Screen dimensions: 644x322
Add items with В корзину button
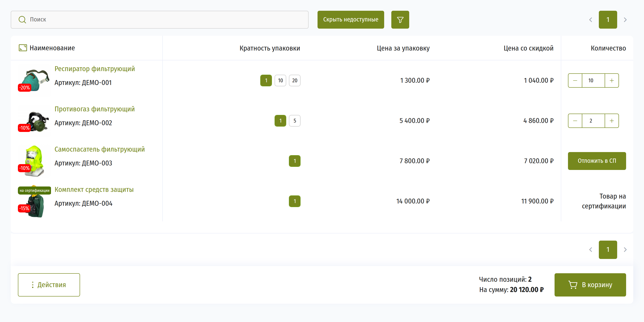(590, 285)
